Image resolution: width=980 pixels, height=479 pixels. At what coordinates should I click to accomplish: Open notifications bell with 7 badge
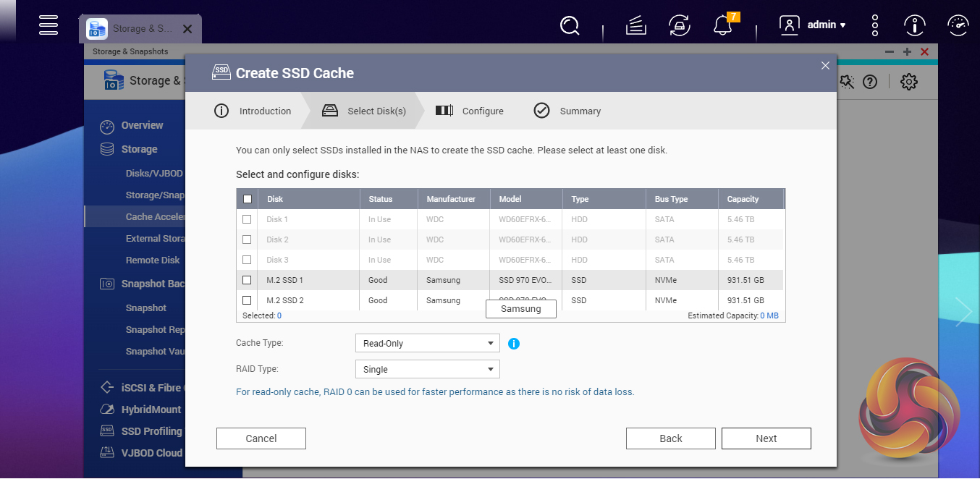click(x=722, y=26)
